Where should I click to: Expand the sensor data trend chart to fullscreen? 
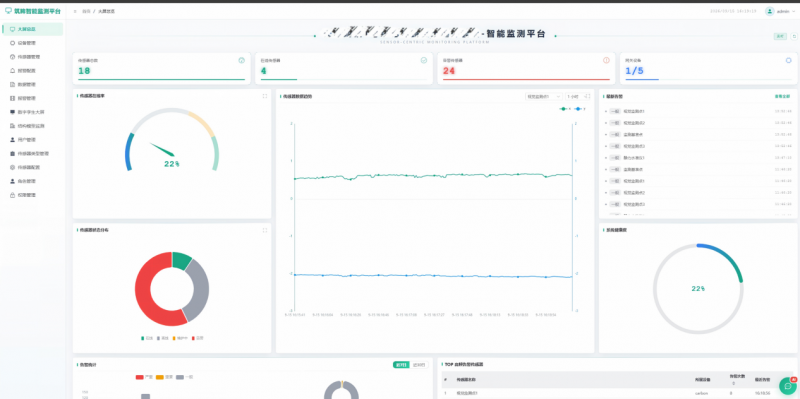point(588,96)
